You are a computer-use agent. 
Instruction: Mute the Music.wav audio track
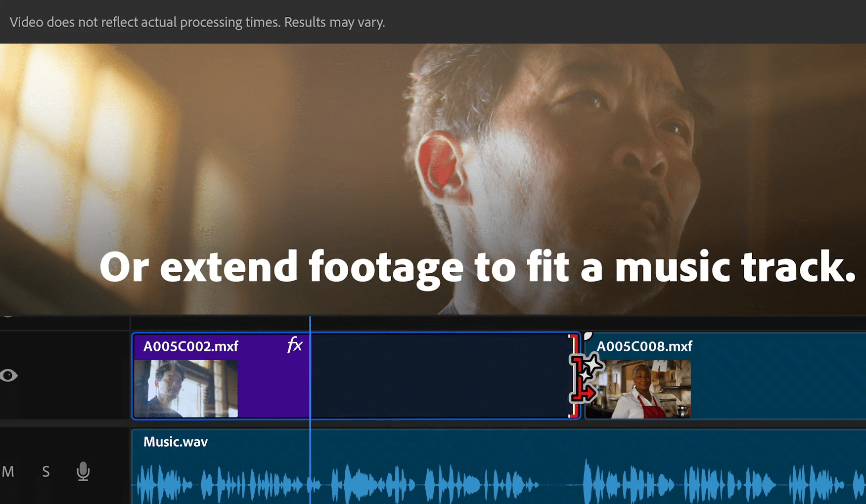coord(8,472)
